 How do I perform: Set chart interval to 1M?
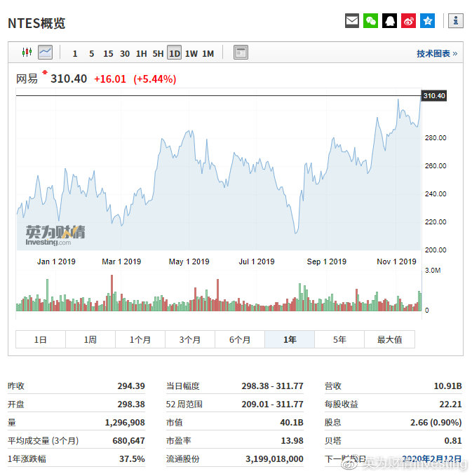208,54
